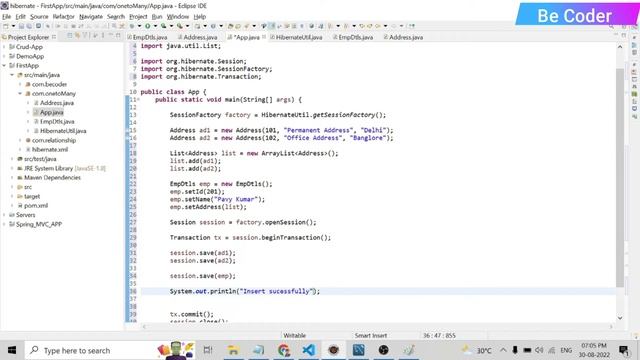640x360 pixels.
Task: Click the green Run button in toolbar
Action: pos(147,26)
